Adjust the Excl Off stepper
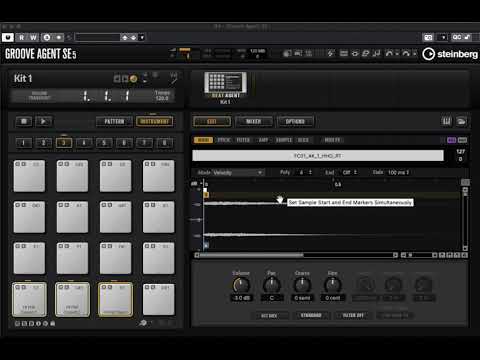 [355, 172]
